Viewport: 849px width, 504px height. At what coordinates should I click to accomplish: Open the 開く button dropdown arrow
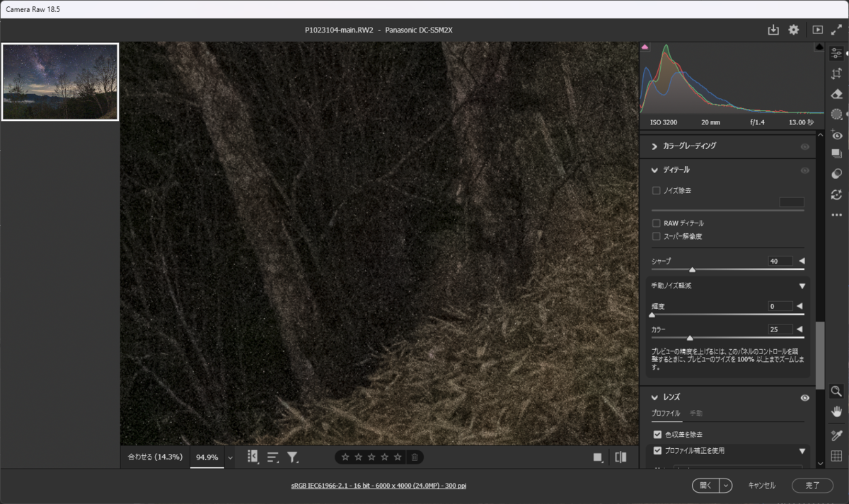[725, 486]
